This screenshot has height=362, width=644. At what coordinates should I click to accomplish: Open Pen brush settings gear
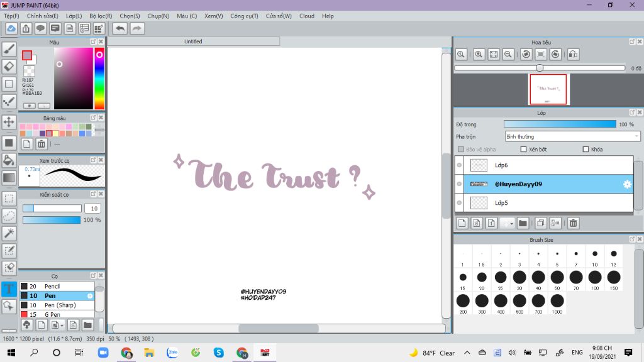90,295
